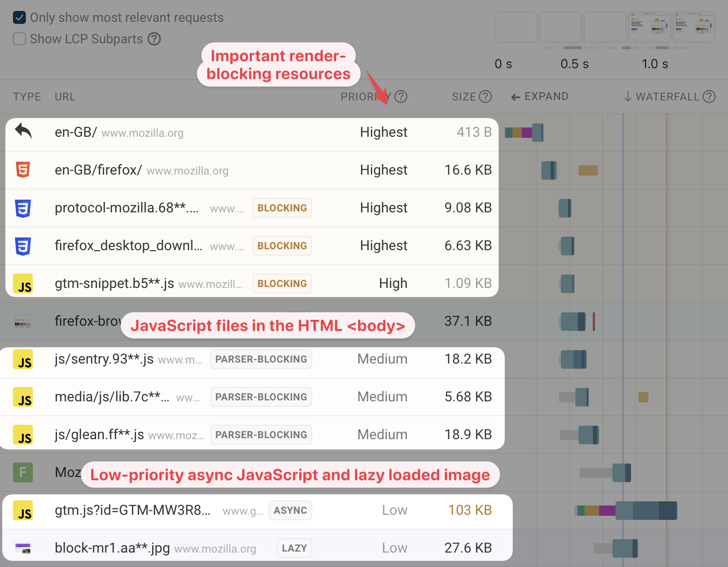This screenshot has height=567, width=728.
Task: Select the first blank filmstrip frame
Action: tap(517, 27)
